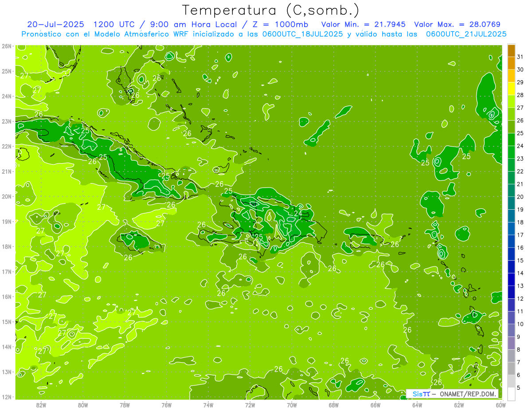
Task: Select the "Z = 1000mb" level text
Action: point(280,24)
